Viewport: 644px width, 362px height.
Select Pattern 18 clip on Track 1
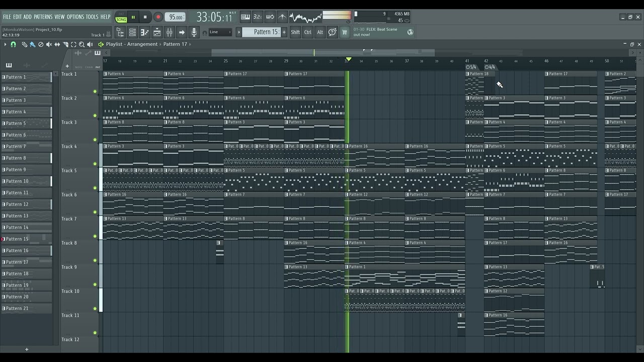coord(474,83)
